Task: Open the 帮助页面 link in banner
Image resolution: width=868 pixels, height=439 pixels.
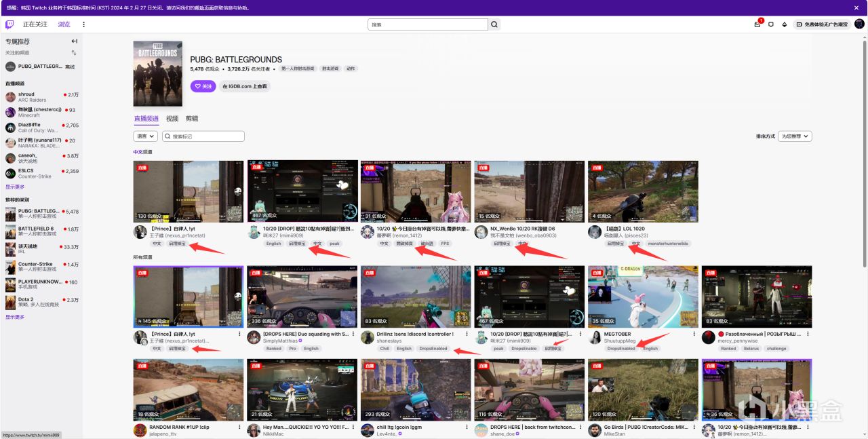Action: (204, 8)
